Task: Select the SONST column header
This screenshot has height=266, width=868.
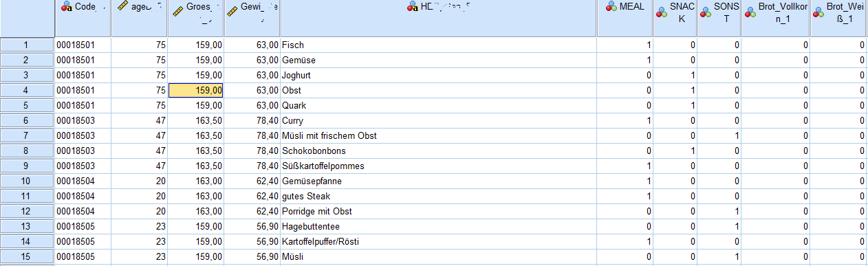Action: click(719, 19)
